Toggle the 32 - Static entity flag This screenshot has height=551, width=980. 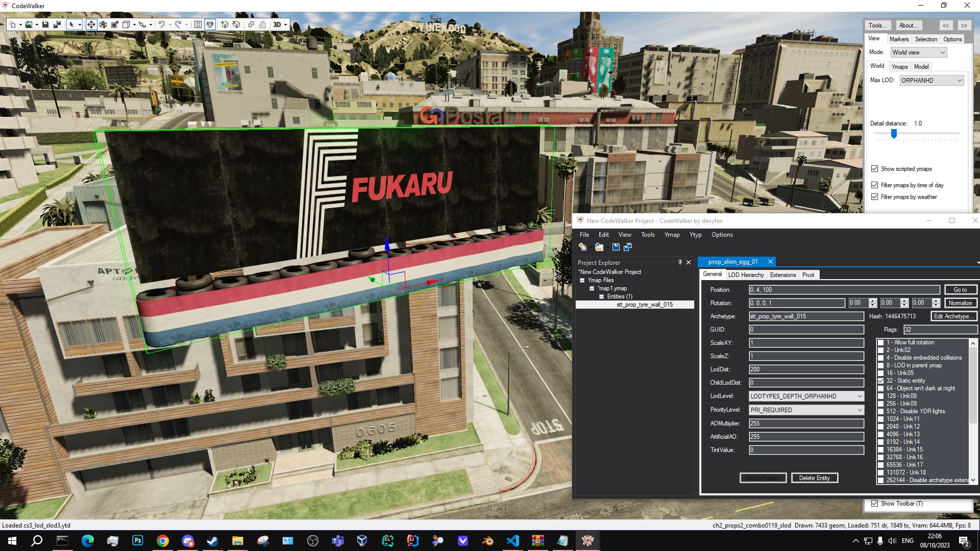880,381
